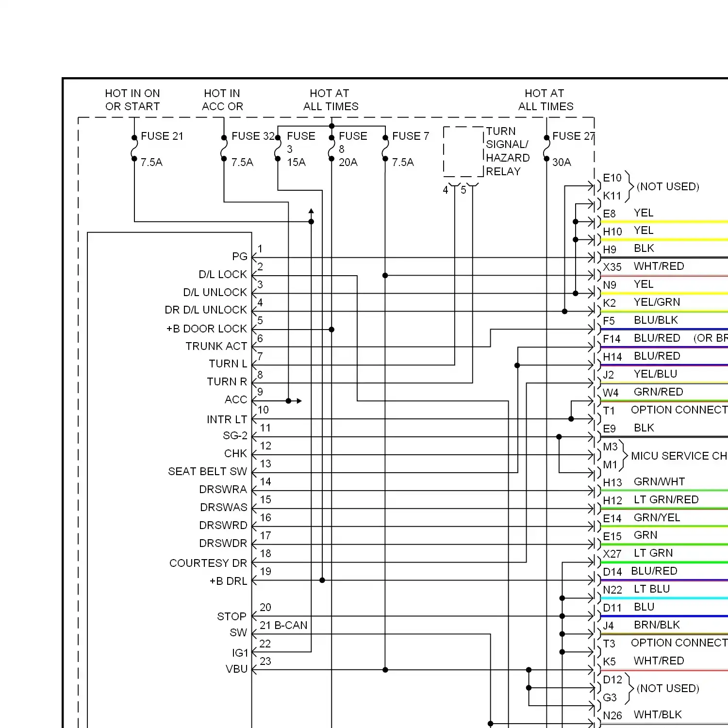
Task: Click the HOT IN ACC OR heading
Action: pyautogui.click(x=222, y=100)
